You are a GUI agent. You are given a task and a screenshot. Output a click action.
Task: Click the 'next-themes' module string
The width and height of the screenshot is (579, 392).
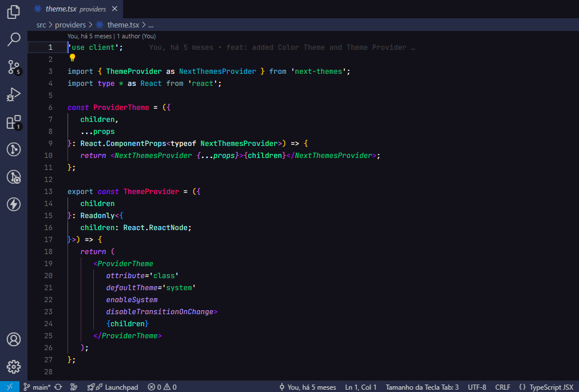(x=318, y=72)
